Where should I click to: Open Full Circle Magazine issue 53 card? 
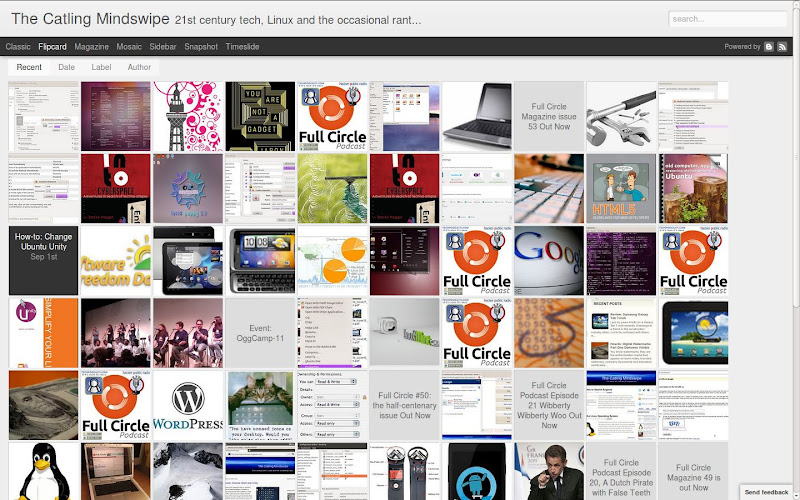tap(549, 116)
